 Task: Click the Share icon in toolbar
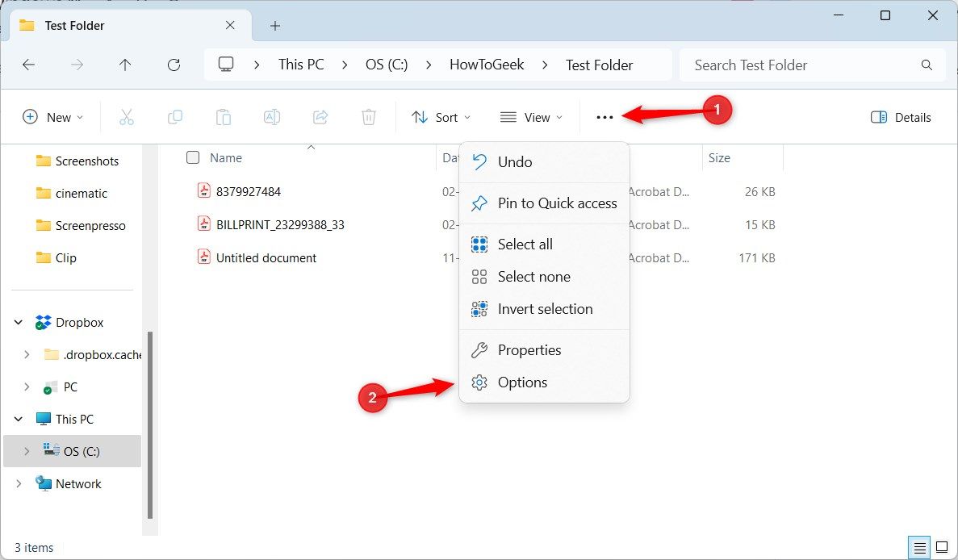[320, 117]
